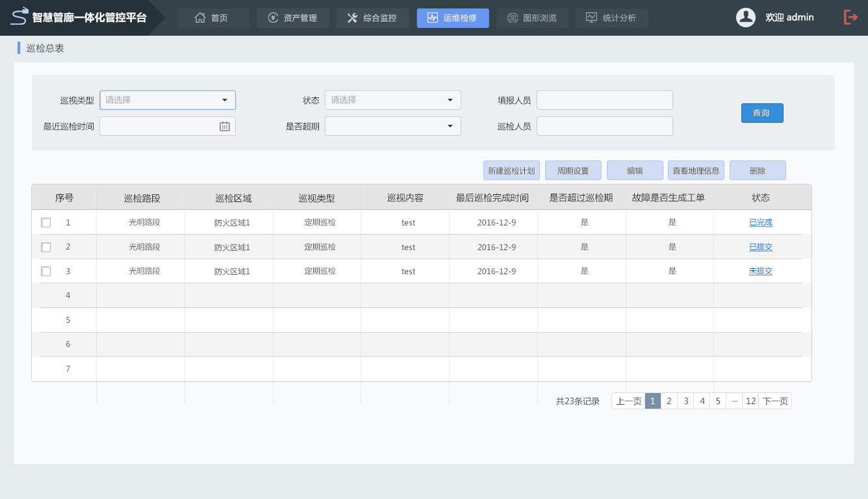Check the checkbox for row 1
This screenshot has height=499, width=868.
point(46,222)
